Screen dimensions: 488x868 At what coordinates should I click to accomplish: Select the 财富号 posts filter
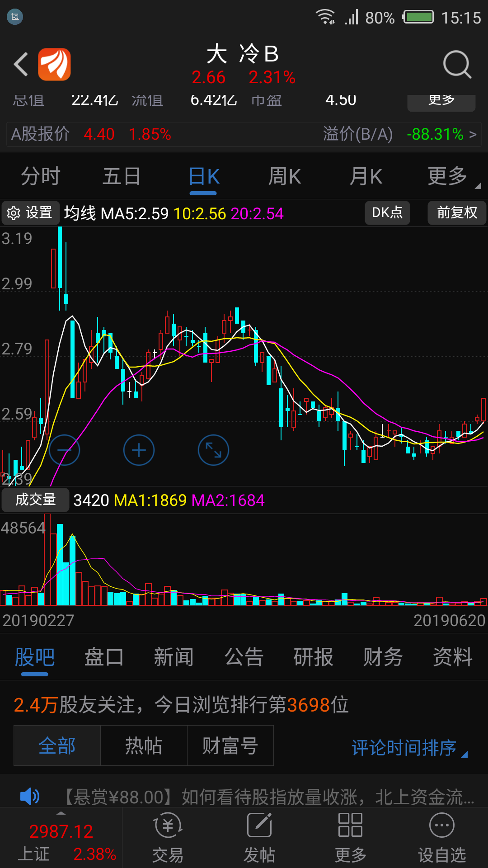click(x=230, y=745)
